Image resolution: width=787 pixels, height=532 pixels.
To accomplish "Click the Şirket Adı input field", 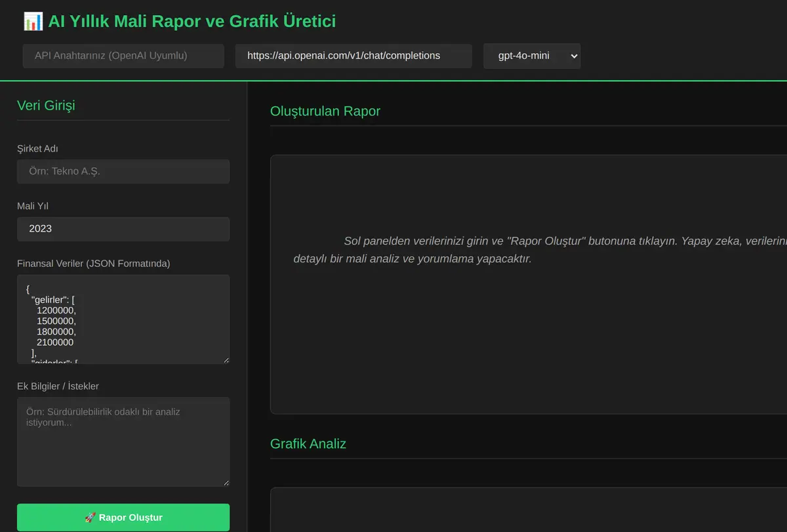I will pyautogui.click(x=123, y=171).
